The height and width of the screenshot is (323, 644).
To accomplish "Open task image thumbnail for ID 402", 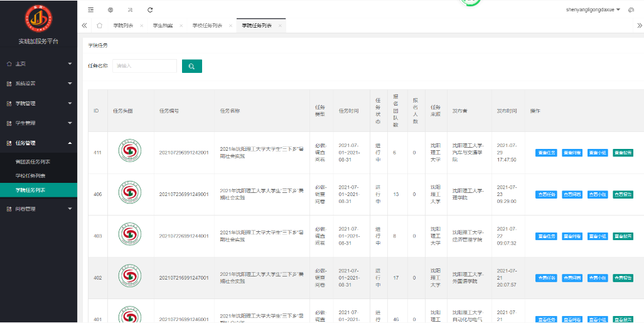I will pos(130,276).
